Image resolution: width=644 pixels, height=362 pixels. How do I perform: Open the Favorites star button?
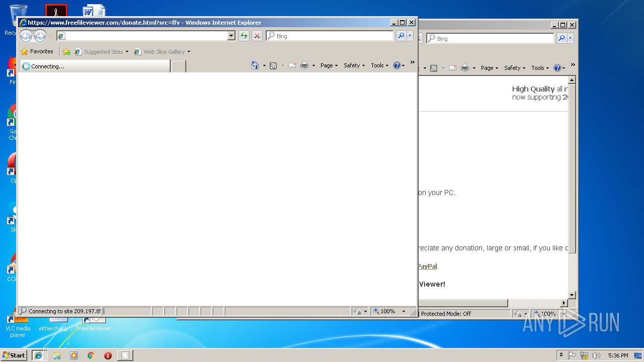(x=37, y=51)
